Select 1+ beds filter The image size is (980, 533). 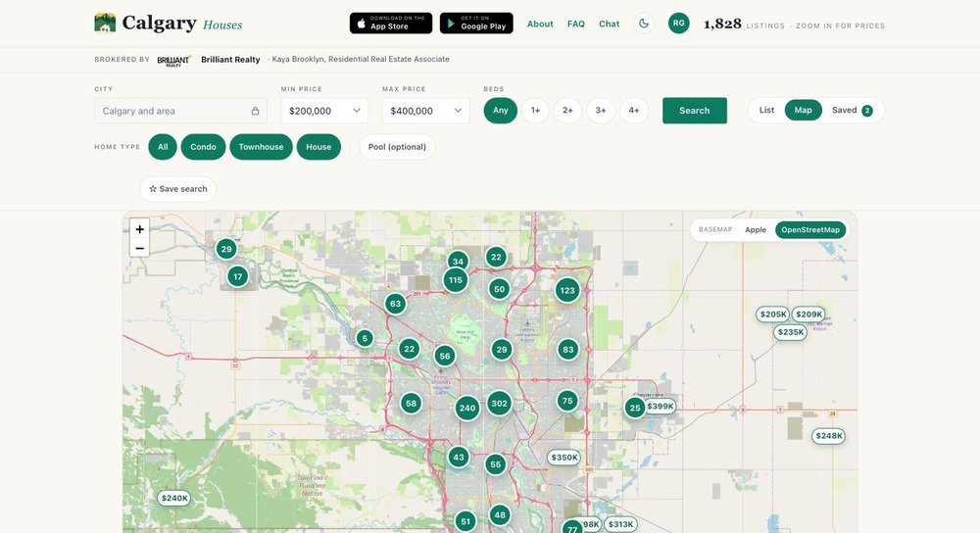536,111
